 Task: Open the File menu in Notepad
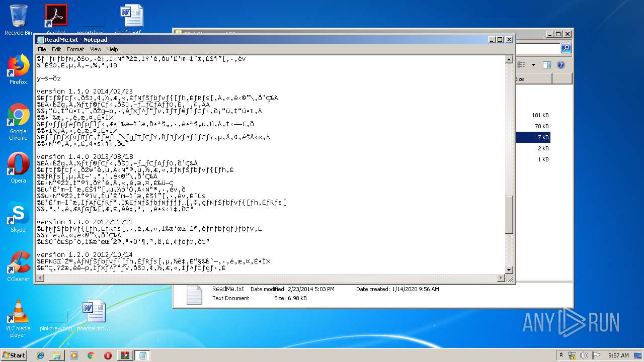pos(42,49)
